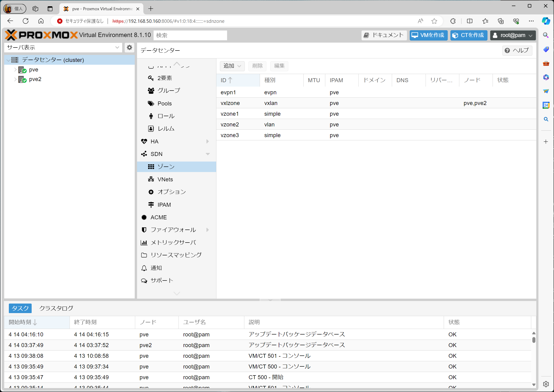Open SDN オプション gear entry
554x392 pixels.
[x=171, y=192]
